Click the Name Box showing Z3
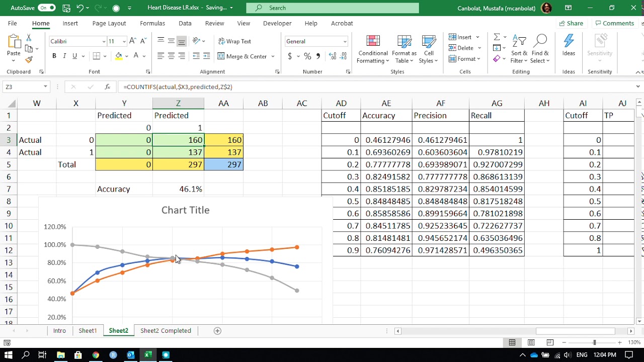 (x=25, y=87)
